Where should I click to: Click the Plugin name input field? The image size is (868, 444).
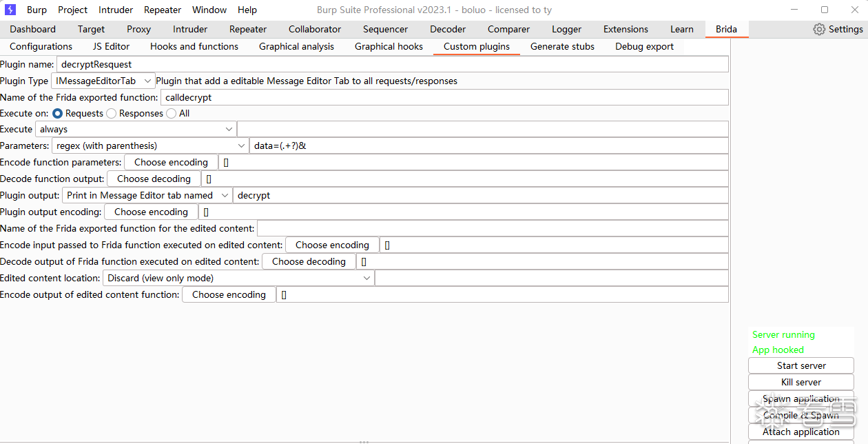point(392,64)
